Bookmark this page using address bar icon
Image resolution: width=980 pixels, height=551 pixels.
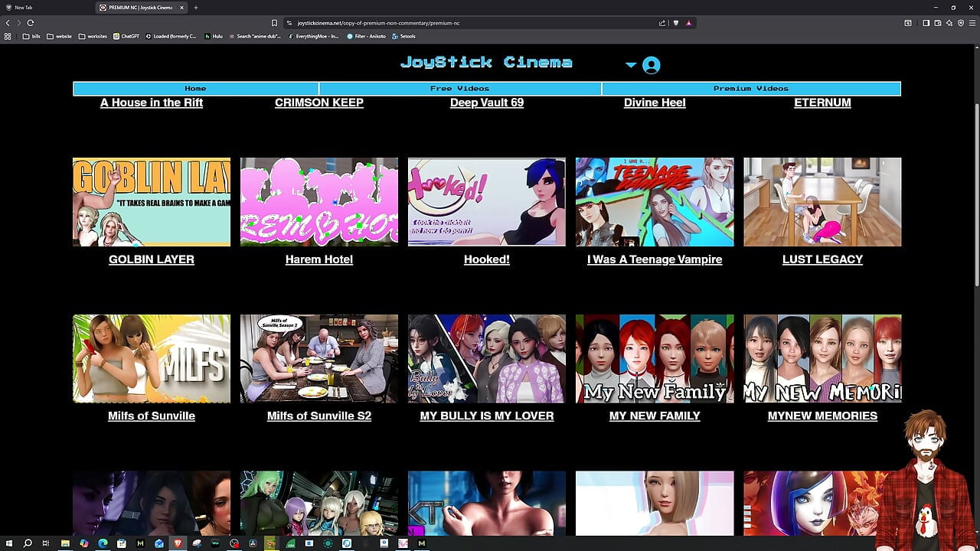[x=274, y=23]
